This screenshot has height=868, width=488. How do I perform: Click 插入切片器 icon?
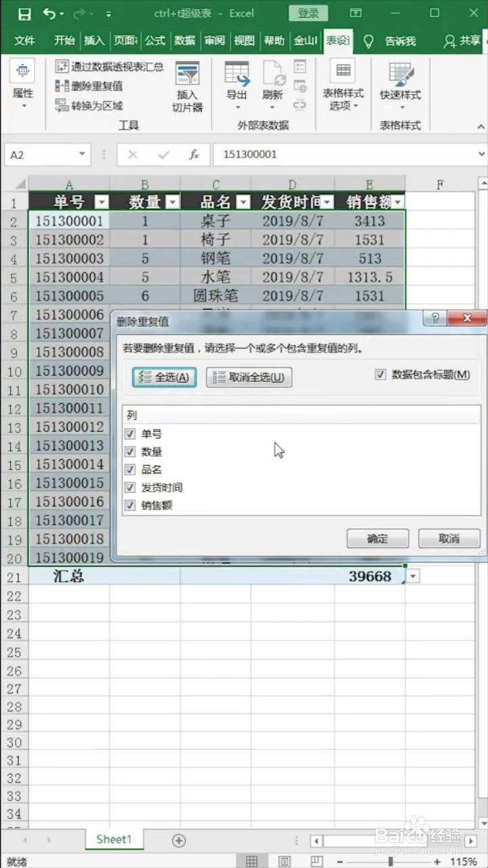pos(187,87)
